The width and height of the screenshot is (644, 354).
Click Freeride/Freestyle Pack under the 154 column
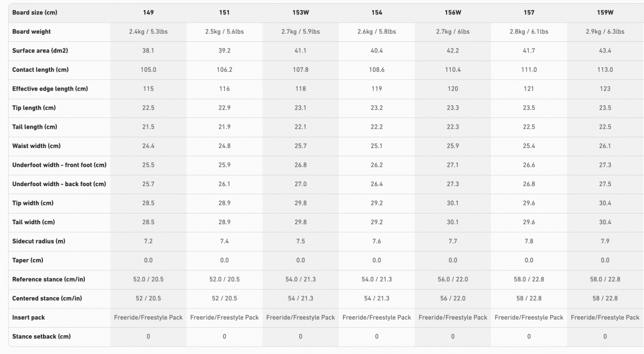pos(377,318)
